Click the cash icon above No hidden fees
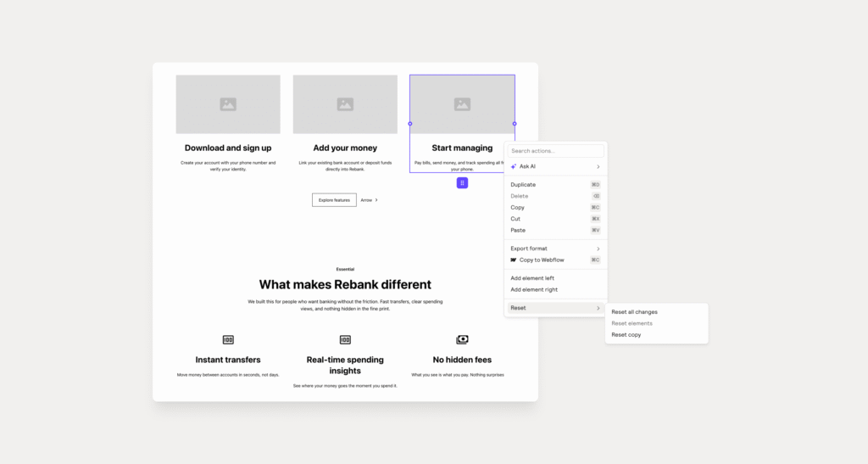 (x=462, y=339)
